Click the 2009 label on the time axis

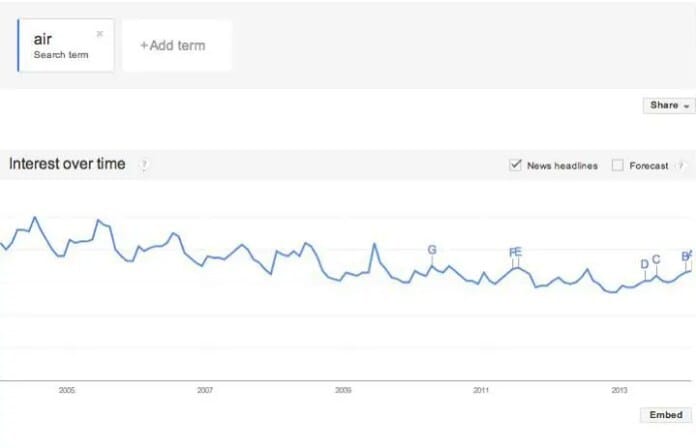coord(343,390)
